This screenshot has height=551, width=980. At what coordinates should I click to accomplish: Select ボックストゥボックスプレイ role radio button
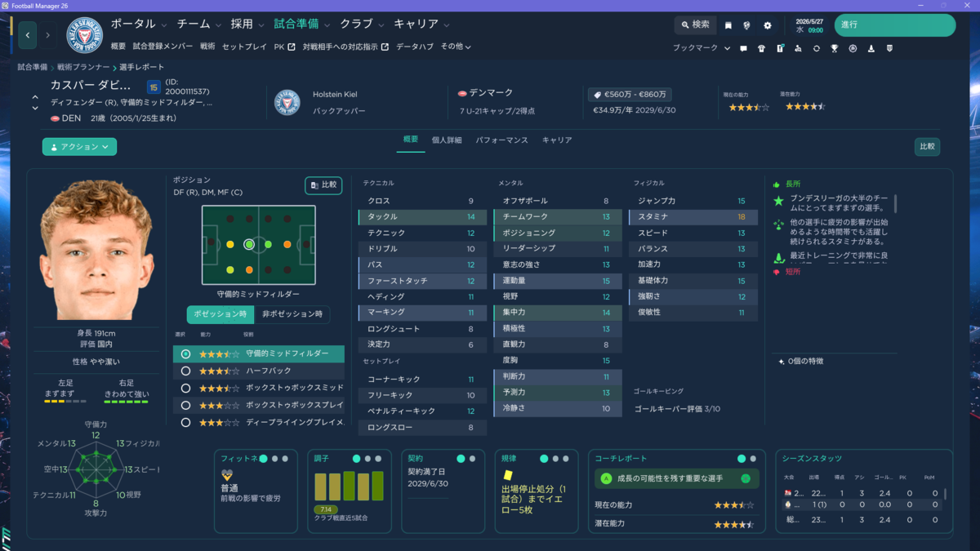point(186,405)
